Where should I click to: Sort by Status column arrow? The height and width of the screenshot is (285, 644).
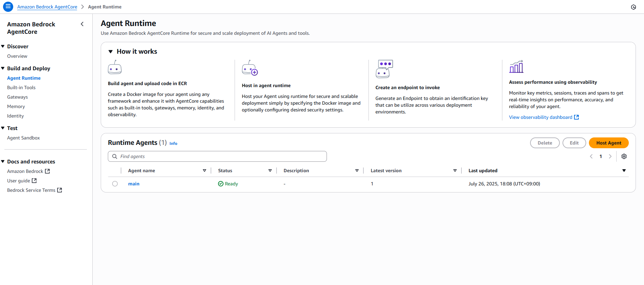[x=270, y=171]
